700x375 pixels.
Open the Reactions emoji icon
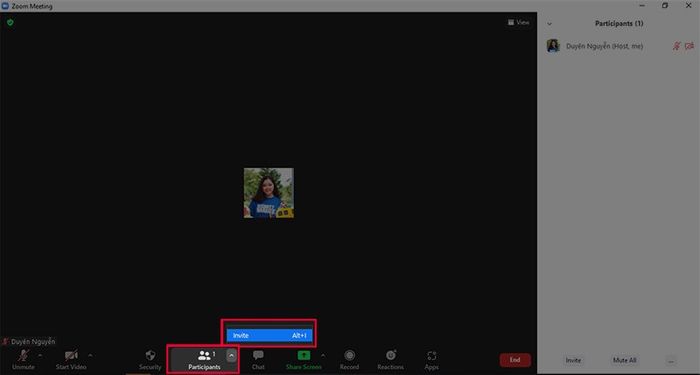pyautogui.click(x=391, y=355)
